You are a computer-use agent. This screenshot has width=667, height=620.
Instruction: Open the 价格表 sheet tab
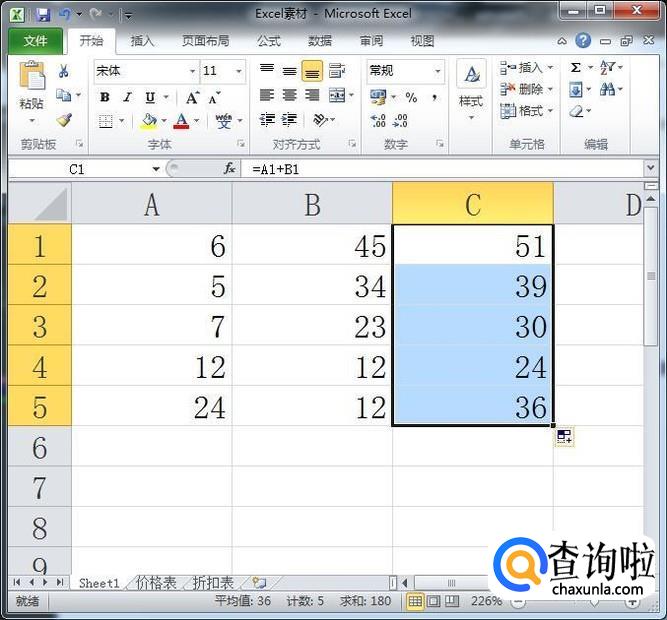tap(156, 583)
